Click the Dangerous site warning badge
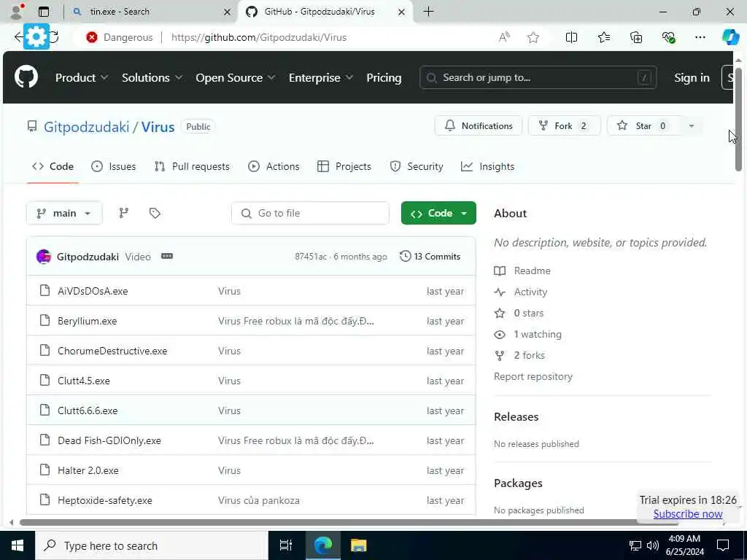The image size is (747, 560). coord(120,37)
